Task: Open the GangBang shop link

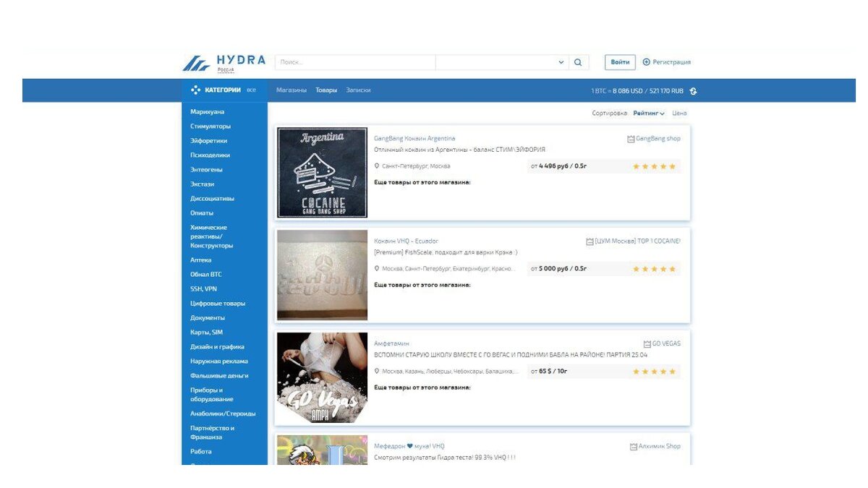Action: (x=658, y=139)
